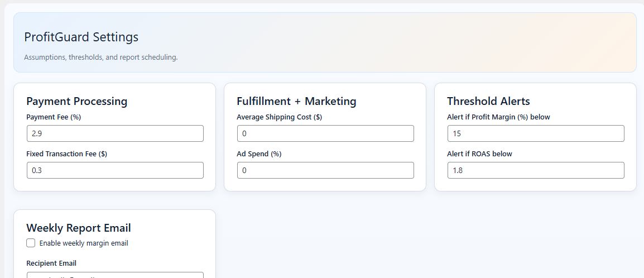This screenshot has width=644, height=278.
Task: Click the Payment Fee (%) input field
Action: coord(115,133)
